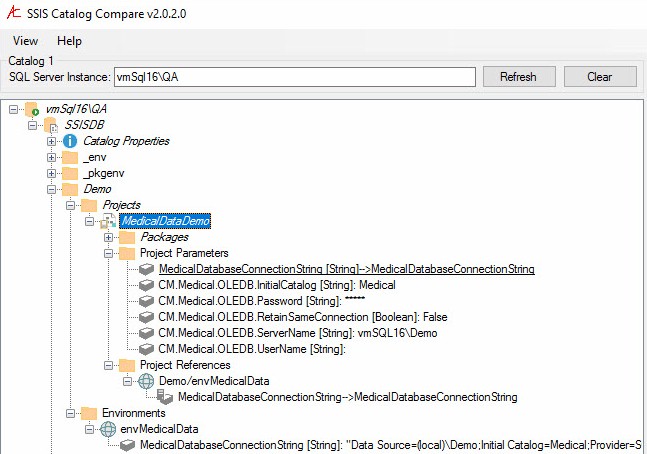Screen dimensions: 647x454
Task: Select CM.Medical.OLEDB.InitialCatalog parameter row
Action: (277, 285)
